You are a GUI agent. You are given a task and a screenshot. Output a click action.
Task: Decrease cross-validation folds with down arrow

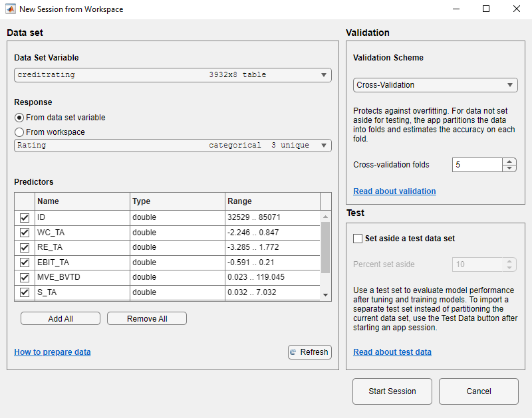509,168
